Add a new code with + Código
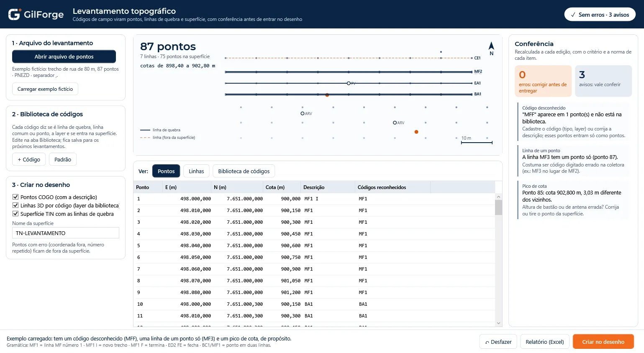 [29, 159]
